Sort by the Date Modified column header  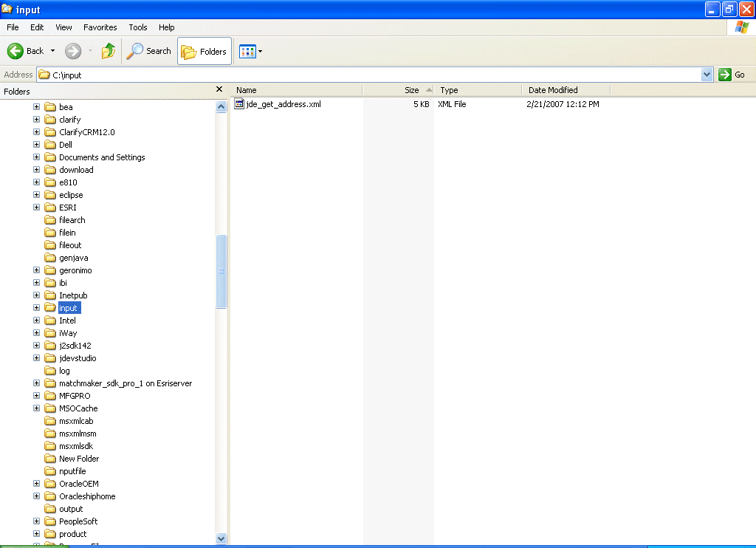tap(555, 89)
